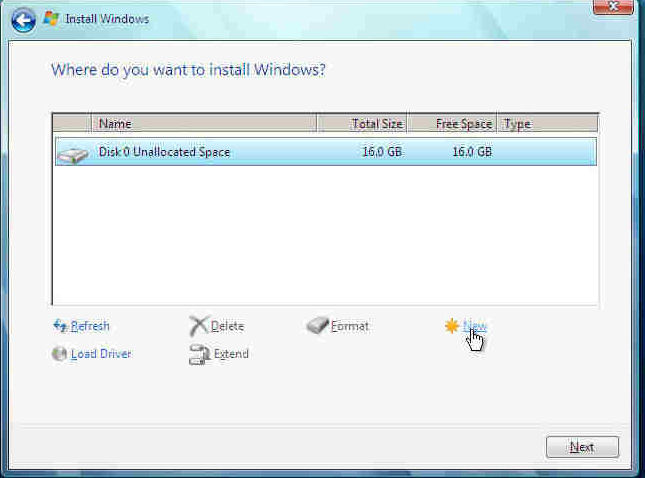Click the blue back arrow button
The image size is (645, 478).
[24, 18]
